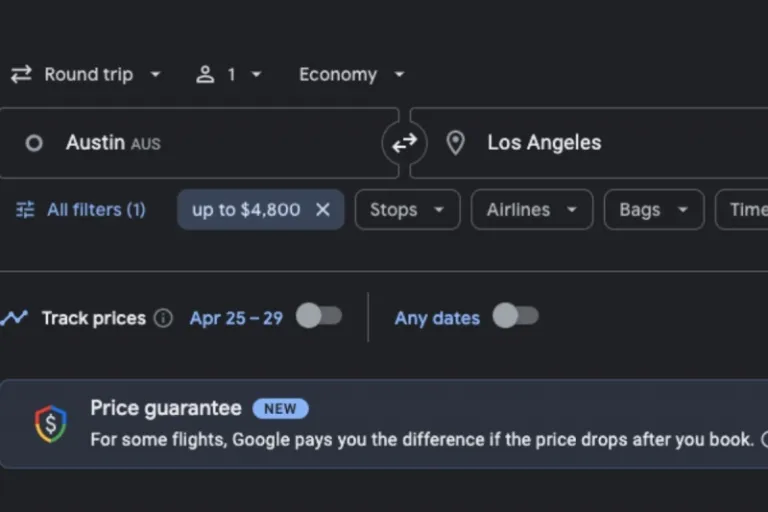Open the Round trip type dropdown
This screenshot has width=768, height=512.
coord(87,75)
